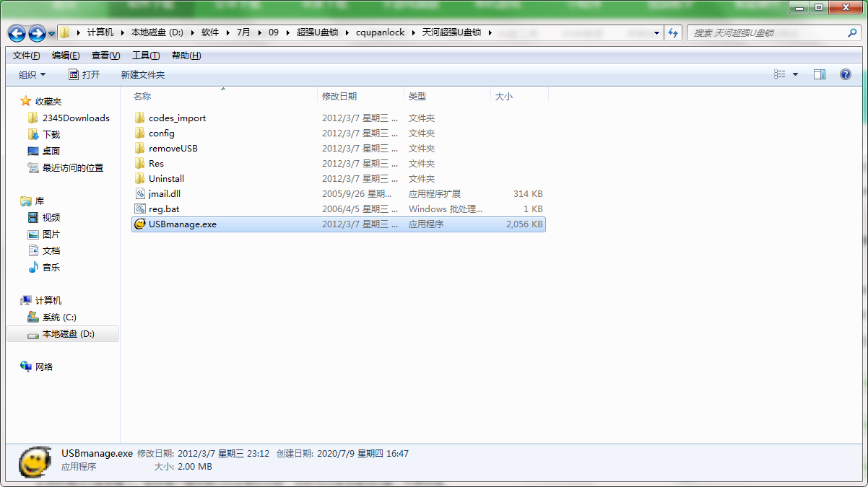The width and height of the screenshot is (868, 487).
Task: Select the Res folder icon
Action: (140, 163)
